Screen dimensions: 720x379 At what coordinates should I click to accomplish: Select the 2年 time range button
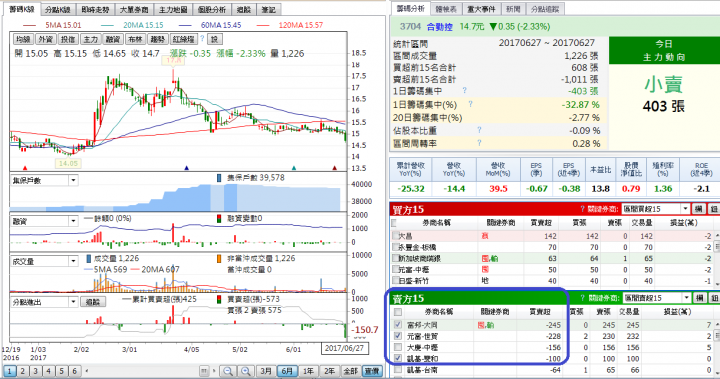tap(329, 371)
